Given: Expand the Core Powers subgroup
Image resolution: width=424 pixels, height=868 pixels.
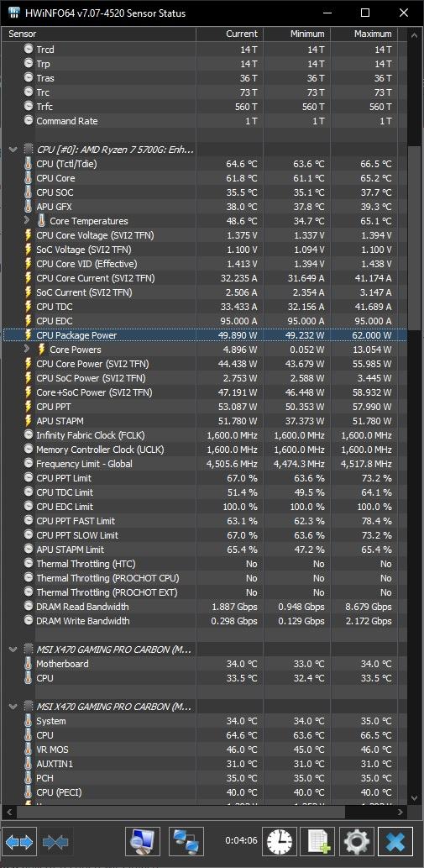Looking at the screenshot, I should tap(27, 349).
